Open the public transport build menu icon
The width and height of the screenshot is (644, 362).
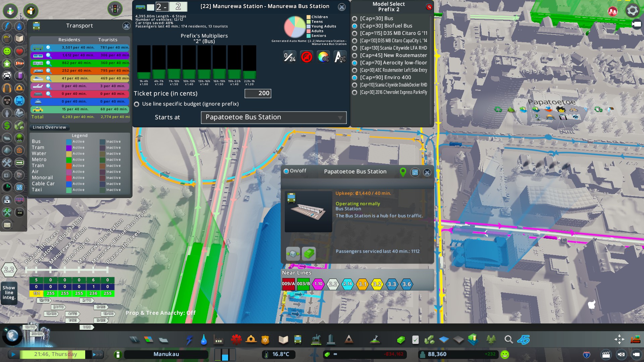tap(298, 340)
